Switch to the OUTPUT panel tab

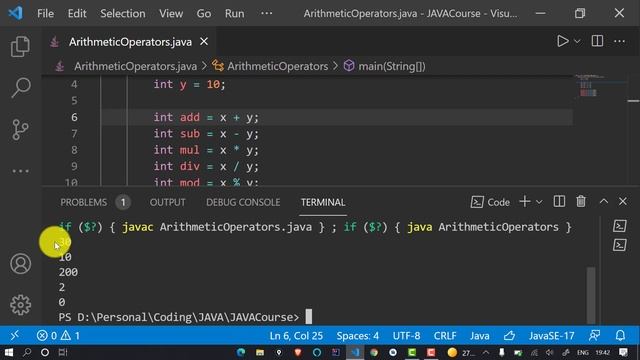[167, 202]
